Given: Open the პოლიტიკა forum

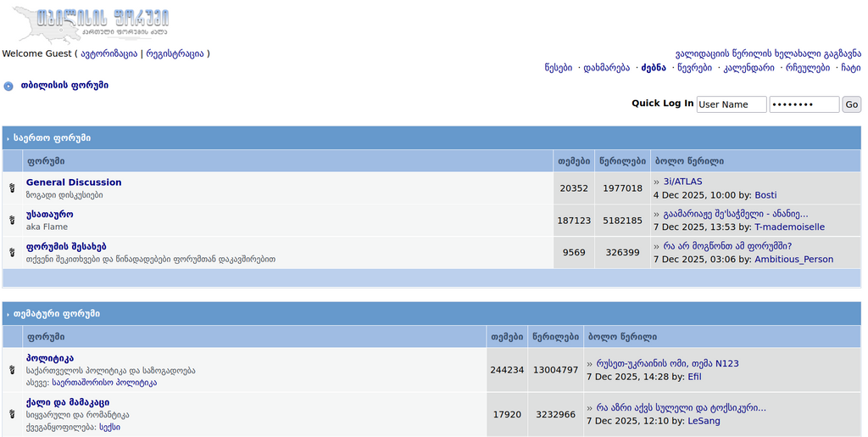Looking at the screenshot, I should (49, 358).
